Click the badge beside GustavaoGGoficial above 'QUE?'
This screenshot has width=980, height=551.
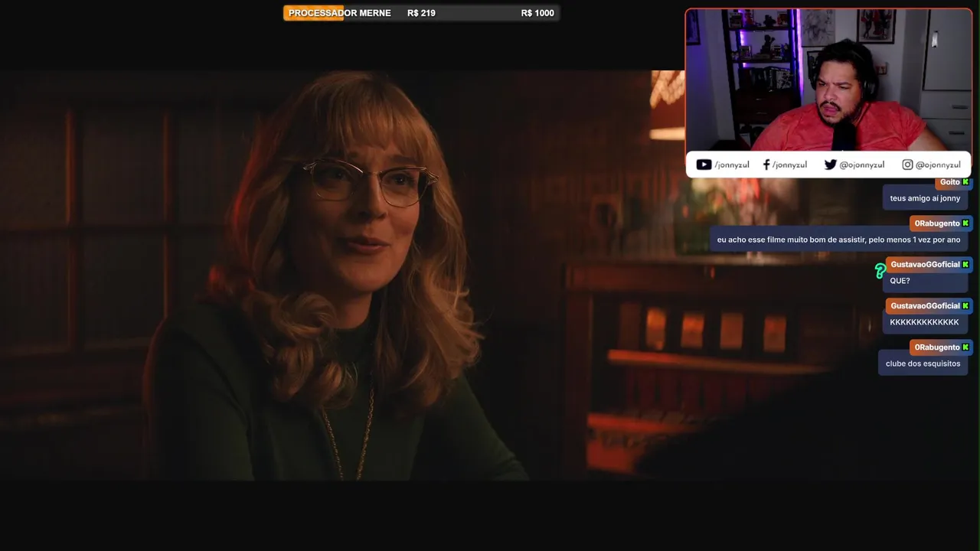coord(965,265)
